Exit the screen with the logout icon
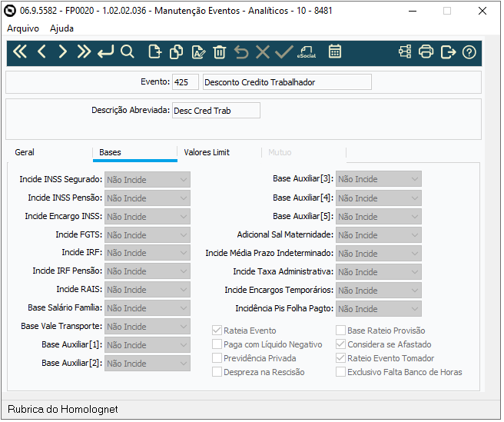Image resolution: width=504 pixels, height=422 pixels. tap(448, 52)
